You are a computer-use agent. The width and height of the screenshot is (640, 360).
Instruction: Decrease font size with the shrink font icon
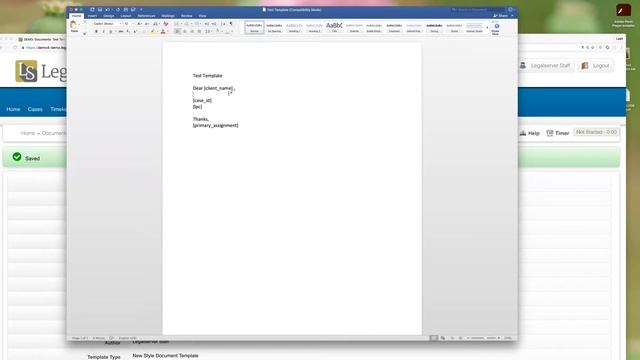click(147, 24)
